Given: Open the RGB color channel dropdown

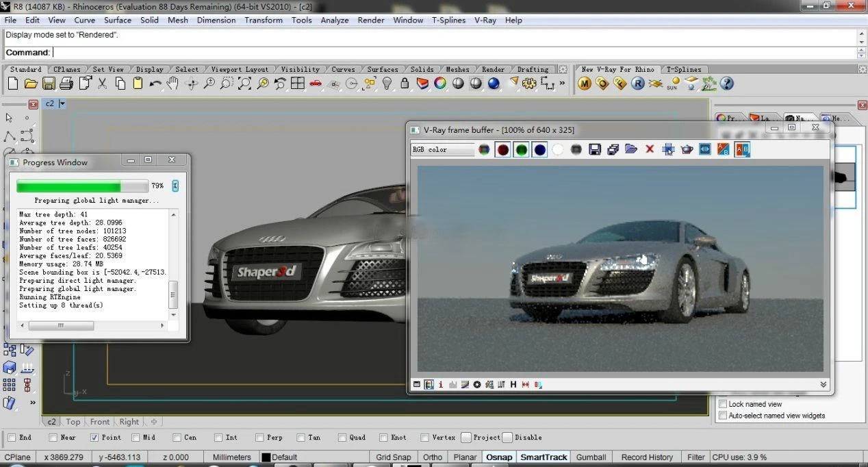Looking at the screenshot, I should (x=442, y=149).
